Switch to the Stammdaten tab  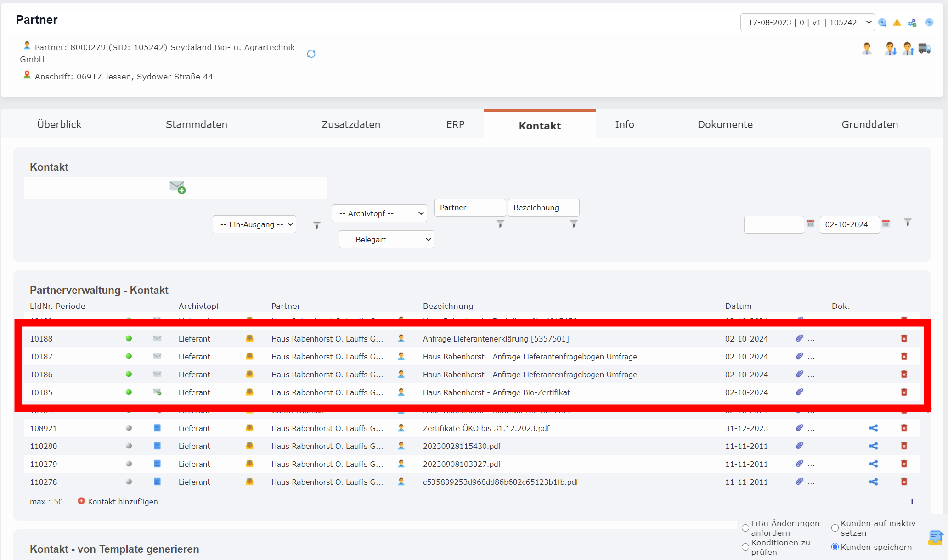pyautogui.click(x=197, y=125)
